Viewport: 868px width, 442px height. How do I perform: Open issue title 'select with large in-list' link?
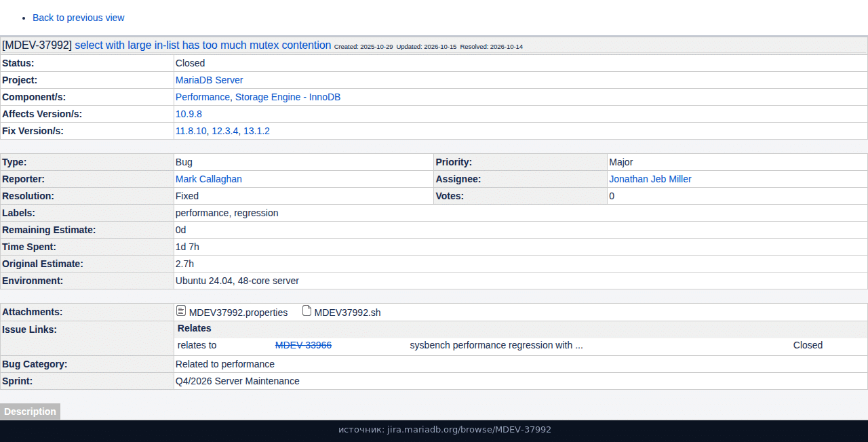pyautogui.click(x=203, y=45)
